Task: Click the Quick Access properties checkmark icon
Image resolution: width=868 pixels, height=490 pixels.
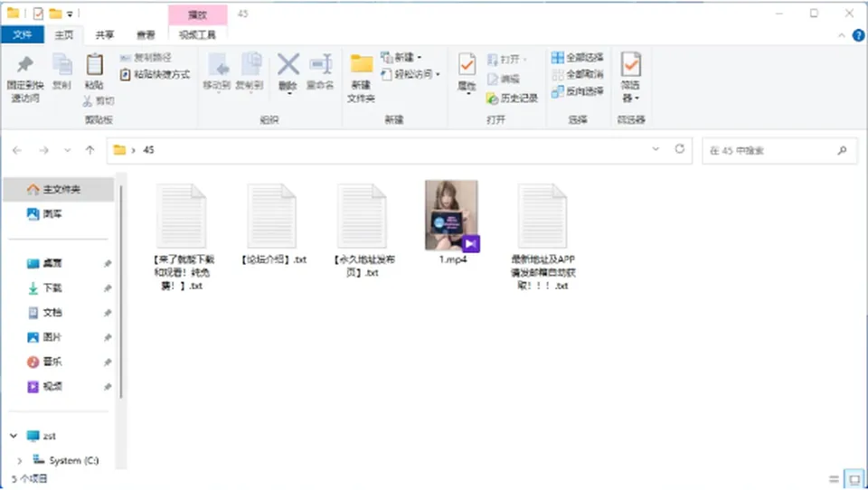Action: coord(38,14)
